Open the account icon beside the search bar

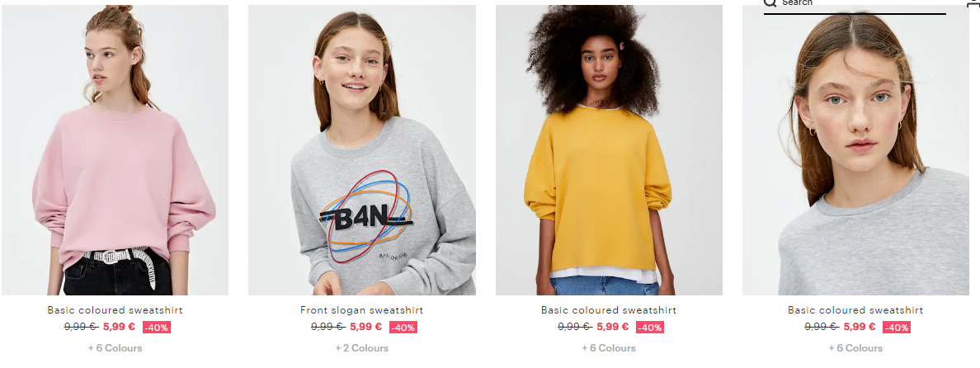click(976, 4)
